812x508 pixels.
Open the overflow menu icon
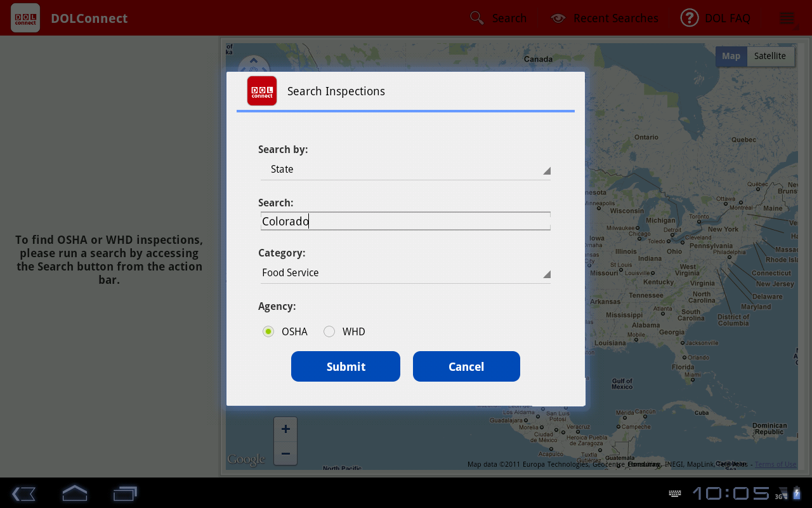click(787, 18)
